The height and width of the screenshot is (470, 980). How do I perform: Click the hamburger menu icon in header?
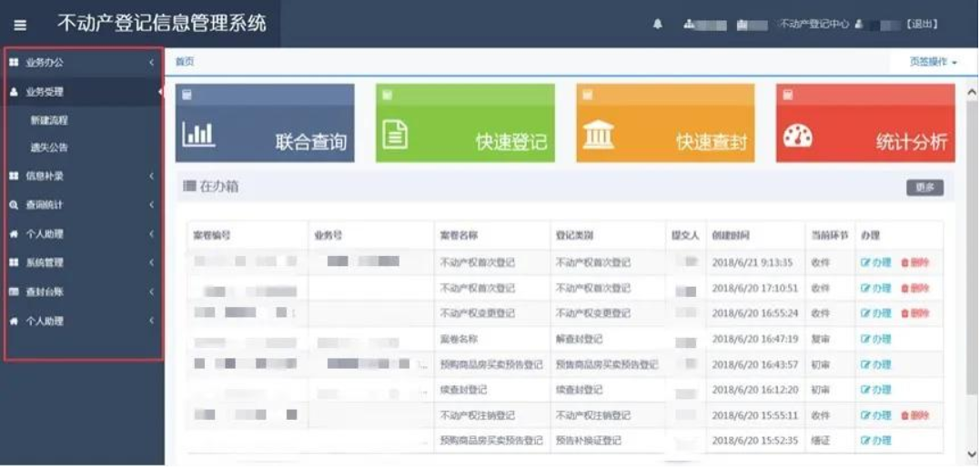pyautogui.click(x=20, y=25)
